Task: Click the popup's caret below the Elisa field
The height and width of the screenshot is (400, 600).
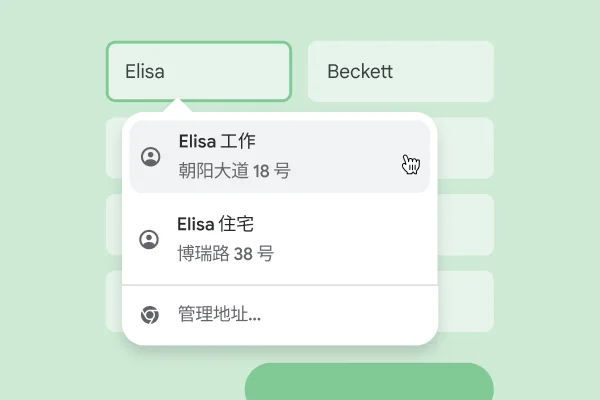Action: [x=177, y=106]
